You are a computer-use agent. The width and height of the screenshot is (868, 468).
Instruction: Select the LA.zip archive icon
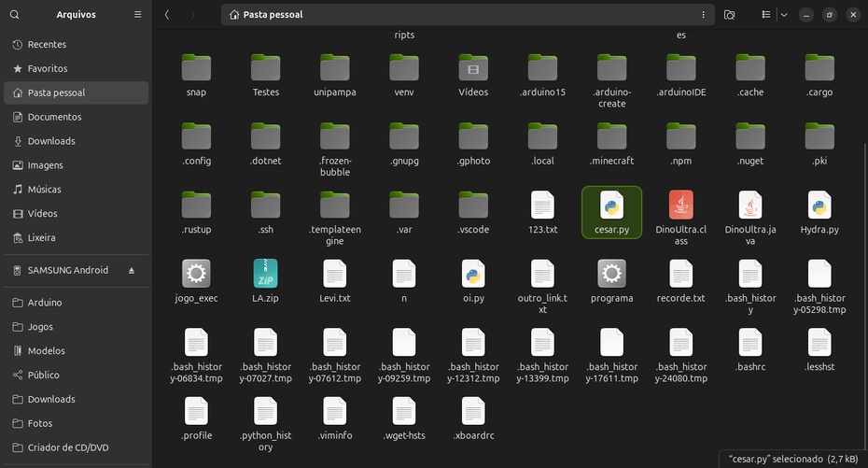tap(265, 274)
